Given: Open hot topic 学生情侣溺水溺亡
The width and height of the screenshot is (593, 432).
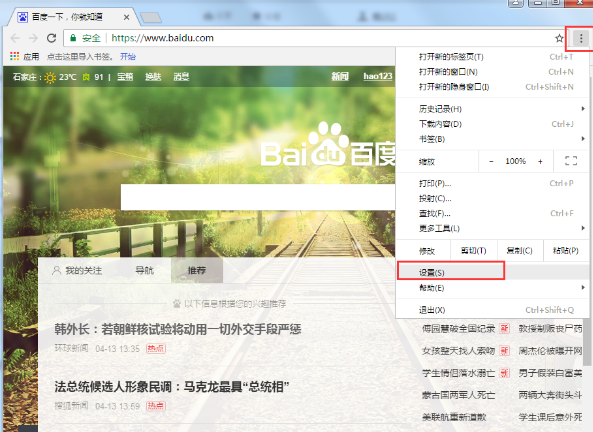Looking at the screenshot, I should tap(458, 373).
